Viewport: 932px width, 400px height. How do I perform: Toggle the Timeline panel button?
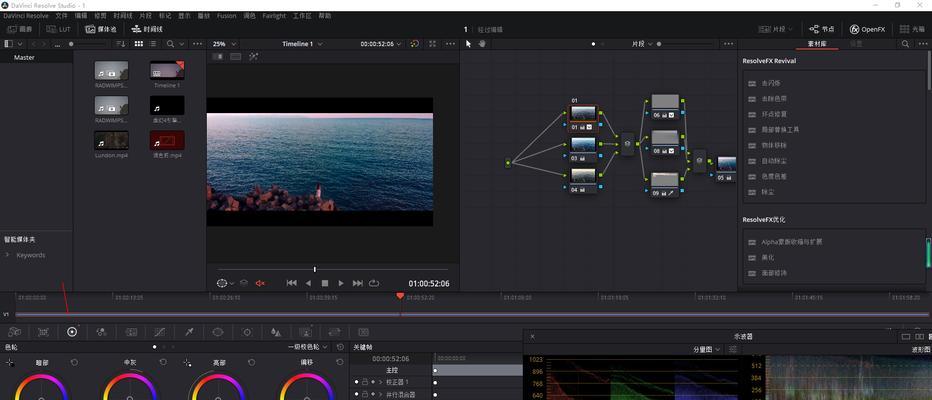147,29
